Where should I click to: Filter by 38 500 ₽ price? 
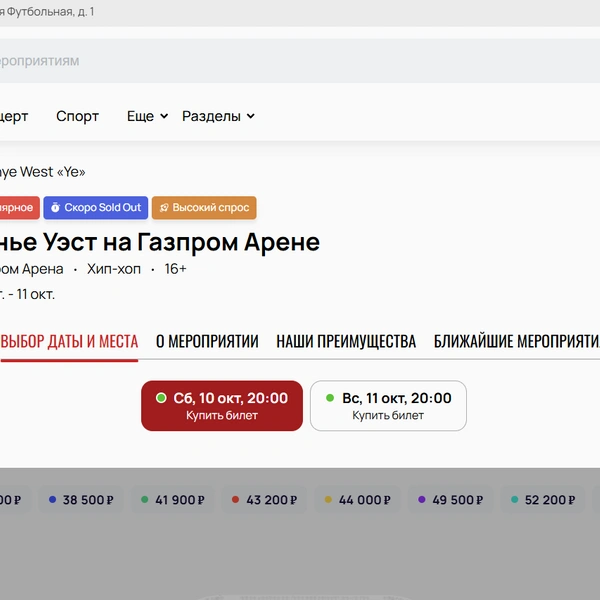point(81,500)
